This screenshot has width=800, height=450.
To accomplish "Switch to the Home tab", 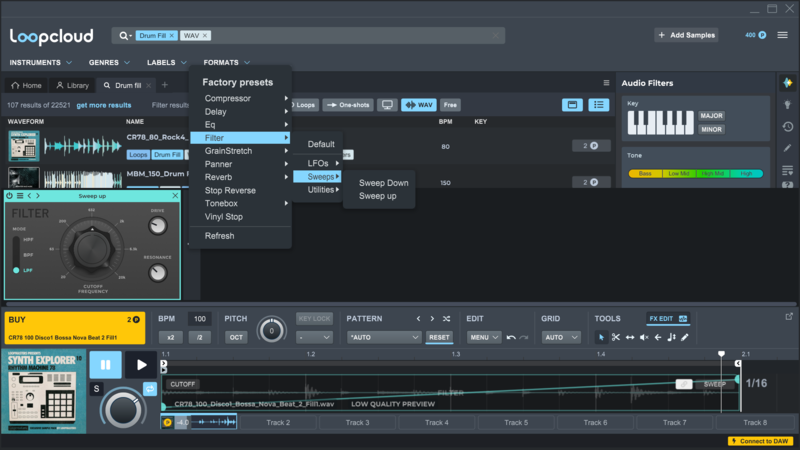I will pos(27,85).
